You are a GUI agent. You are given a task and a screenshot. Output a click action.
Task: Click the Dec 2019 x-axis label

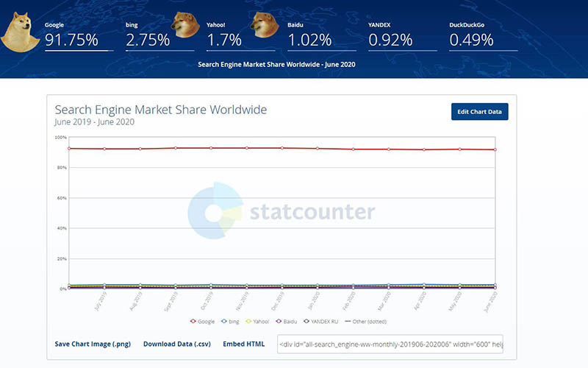click(x=278, y=302)
